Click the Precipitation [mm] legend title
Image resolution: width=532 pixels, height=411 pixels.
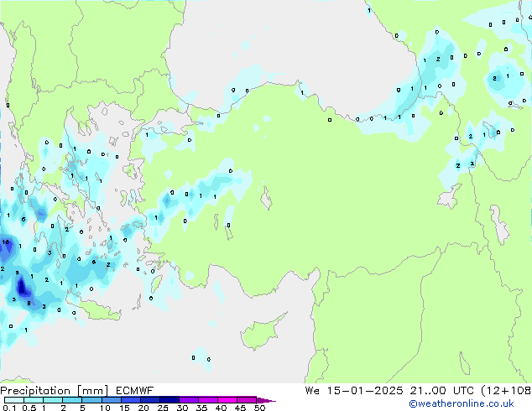pos(50,391)
